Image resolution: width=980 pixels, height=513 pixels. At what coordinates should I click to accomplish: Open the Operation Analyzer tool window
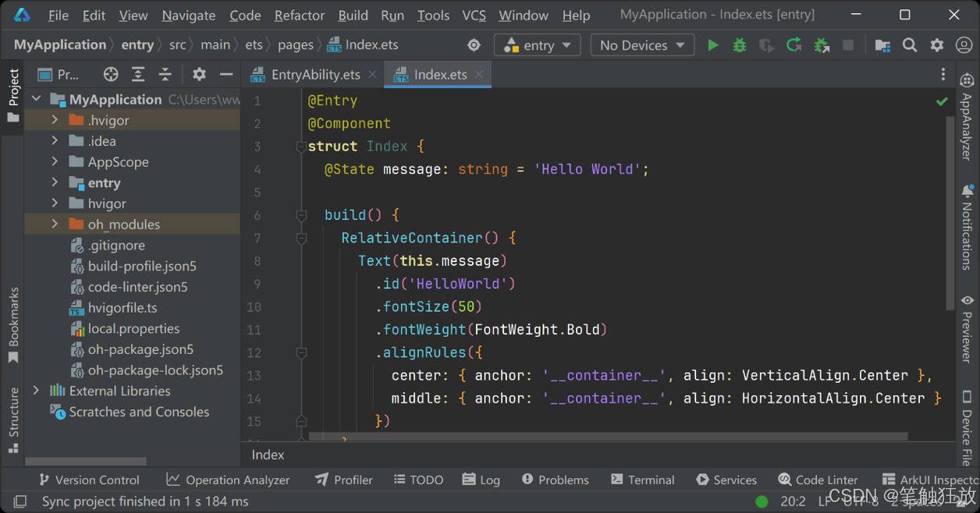click(x=228, y=479)
